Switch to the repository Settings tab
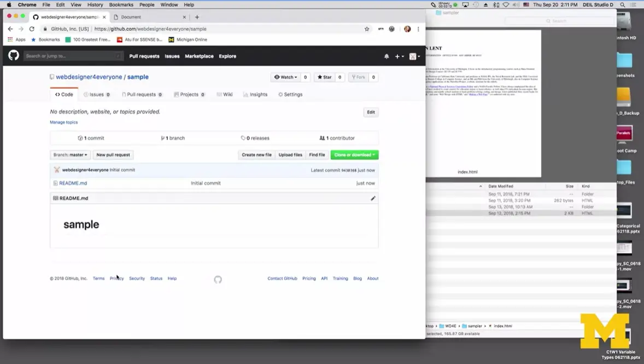644x364 pixels. 290,94
